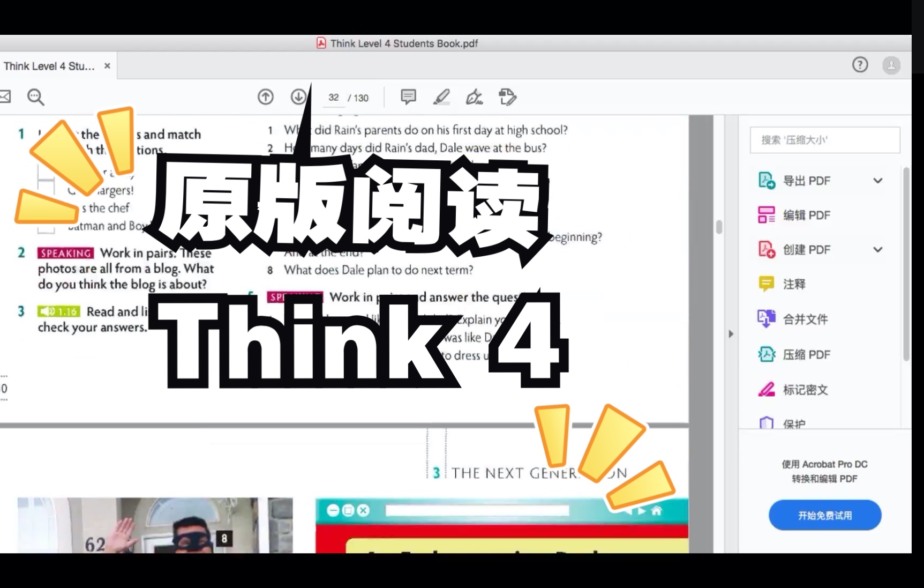Click the zoom magnifier tool icon

point(35,97)
